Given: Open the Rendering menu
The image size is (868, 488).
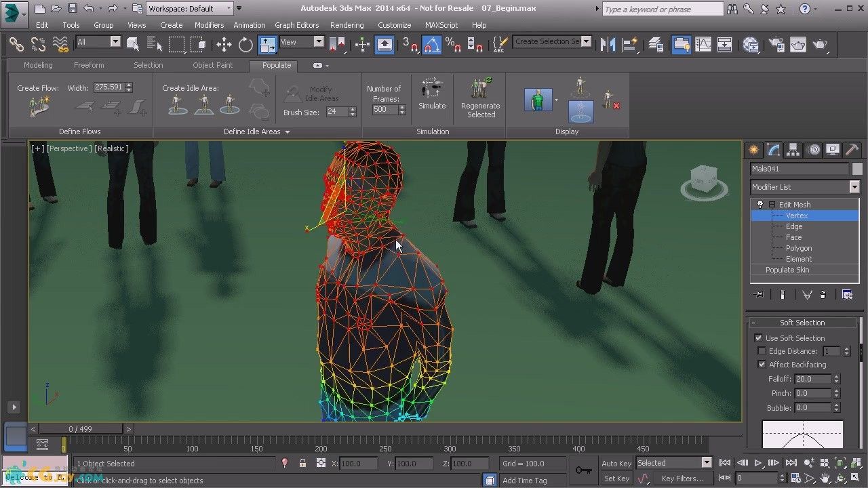Looking at the screenshot, I should pyautogui.click(x=347, y=25).
